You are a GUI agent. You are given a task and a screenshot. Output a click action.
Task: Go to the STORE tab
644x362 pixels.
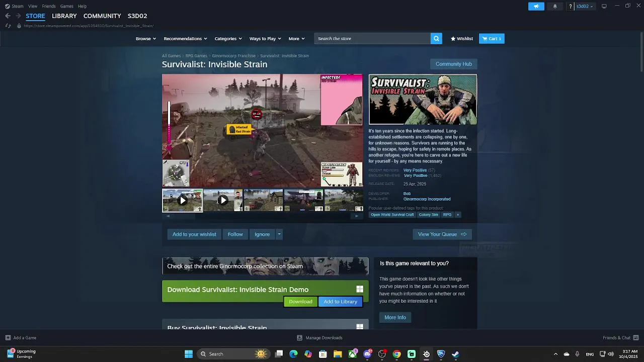(35, 16)
